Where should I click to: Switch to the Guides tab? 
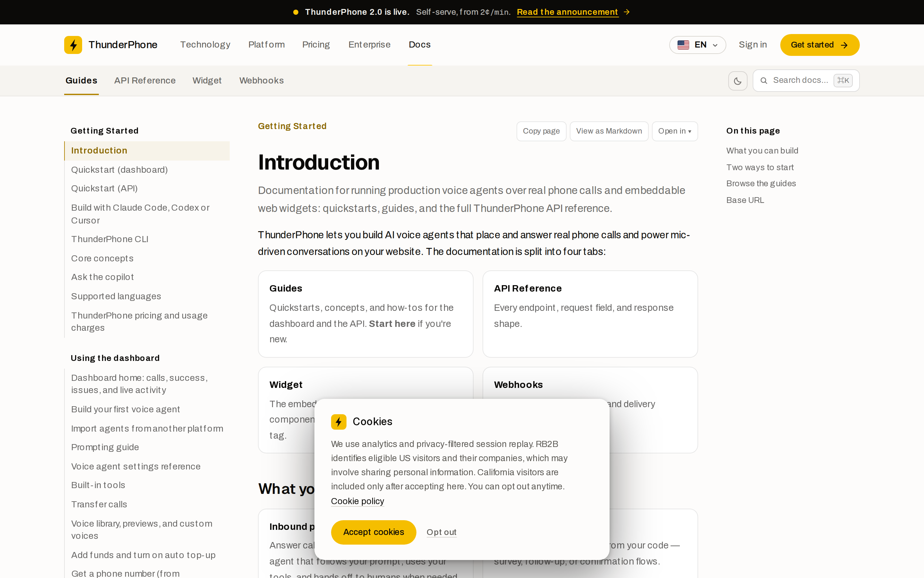point(81,81)
